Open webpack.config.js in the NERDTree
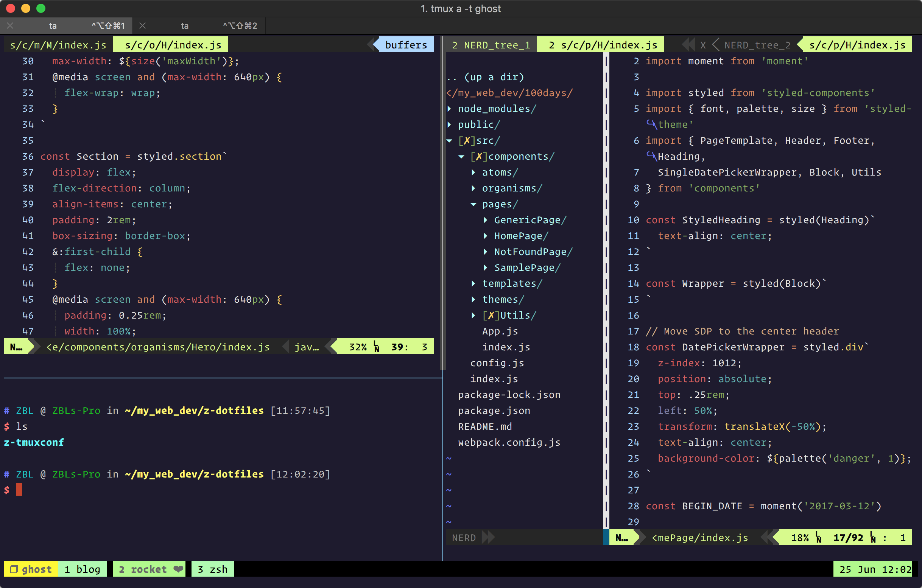Viewport: 922px width, 588px height. [509, 442]
